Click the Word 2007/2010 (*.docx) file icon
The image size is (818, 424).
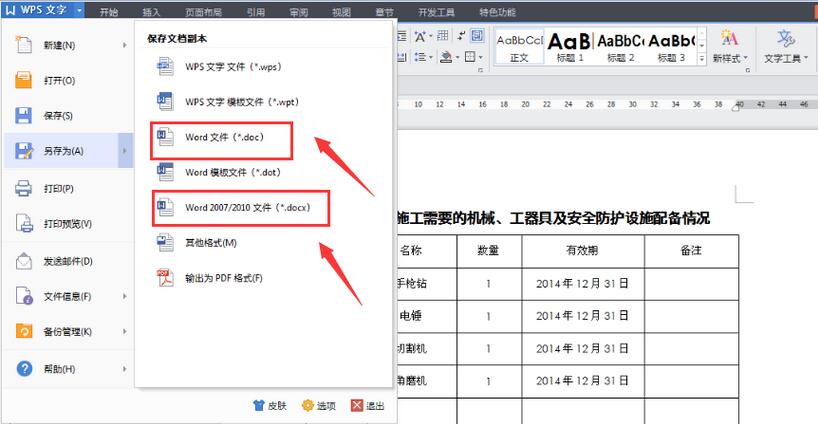pos(165,208)
